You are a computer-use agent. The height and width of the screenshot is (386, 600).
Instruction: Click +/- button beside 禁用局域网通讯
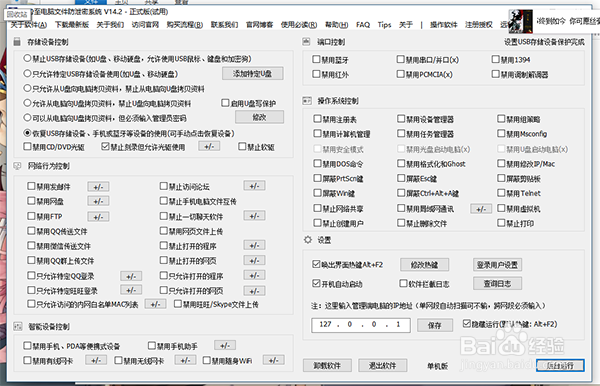point(481,209)
